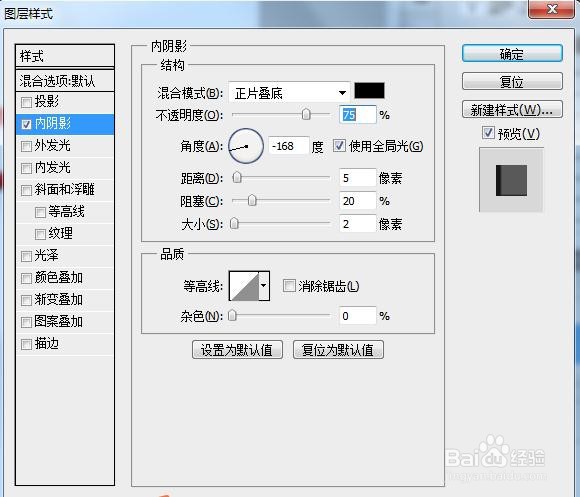The image size is (580, 497).
Task: Toggle 使用全局光 global light checkbox
Action: (x=339, y=145)
